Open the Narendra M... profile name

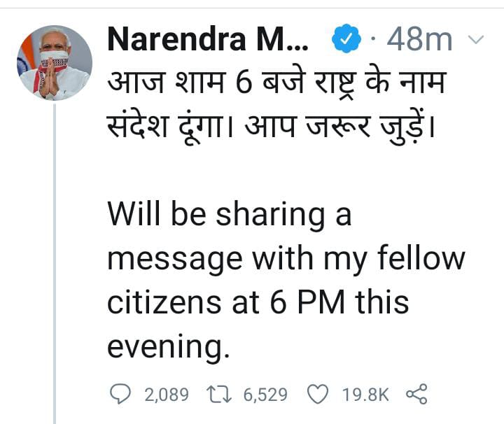click(x=206, y=40)
